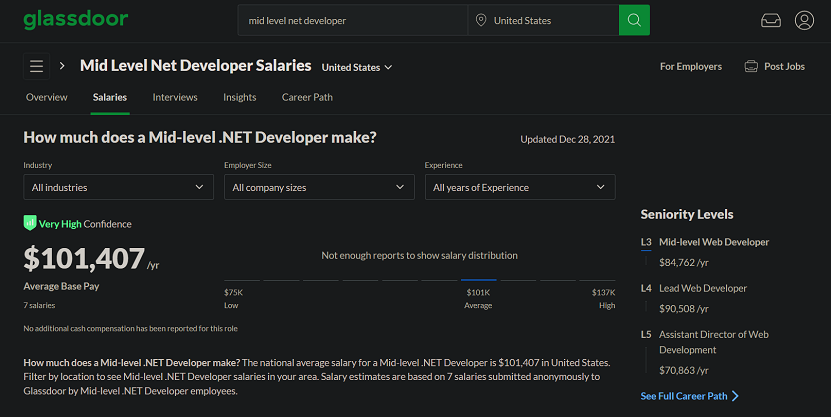The width and height of the screenshot is (831, 417).
Task: Click the Post Jobs briefcase icon
Action: tap(751, 66)
